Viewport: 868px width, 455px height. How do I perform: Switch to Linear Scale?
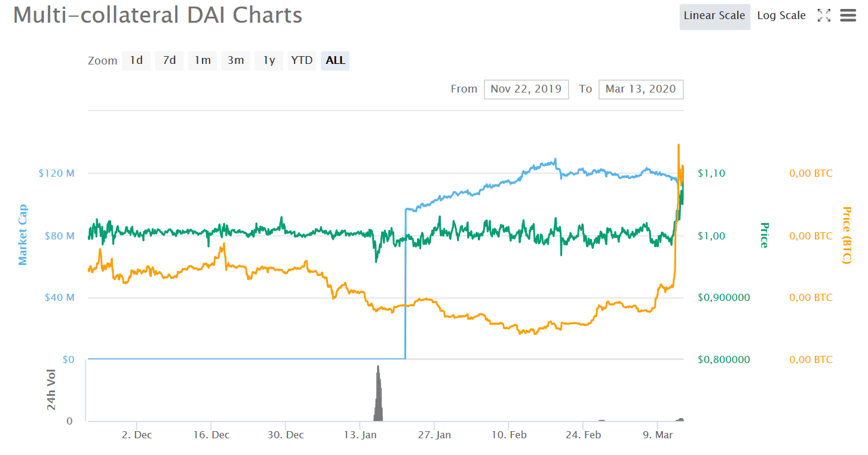tap(714, 16)
